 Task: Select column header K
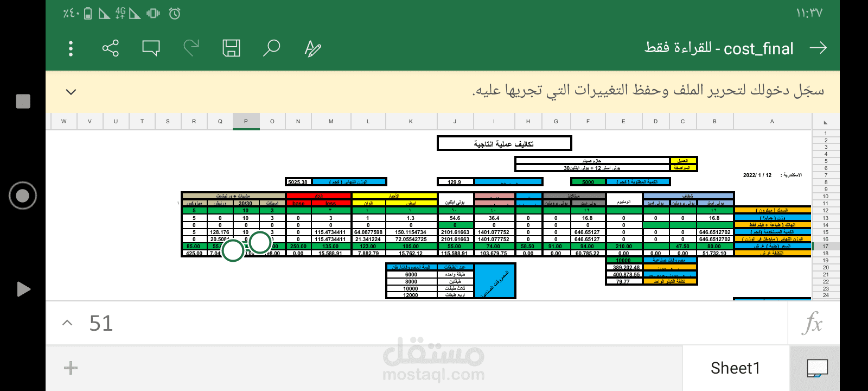click(411, 122)
